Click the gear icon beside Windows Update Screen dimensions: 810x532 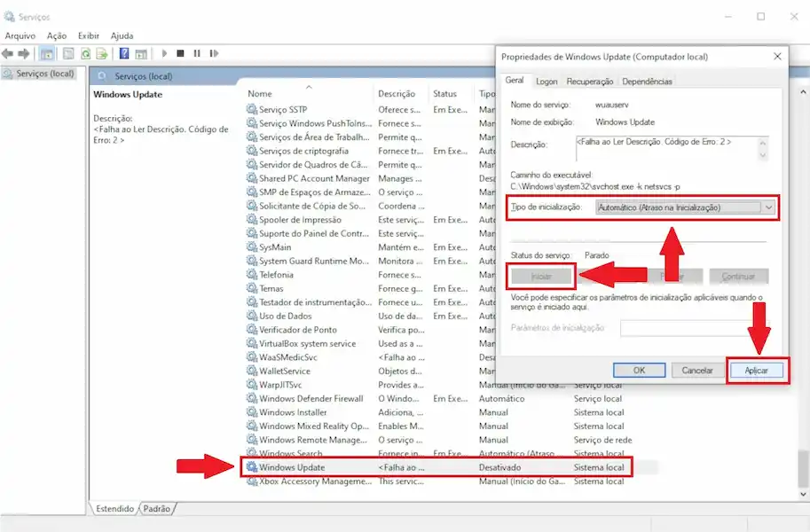click(x=252, y=467)
